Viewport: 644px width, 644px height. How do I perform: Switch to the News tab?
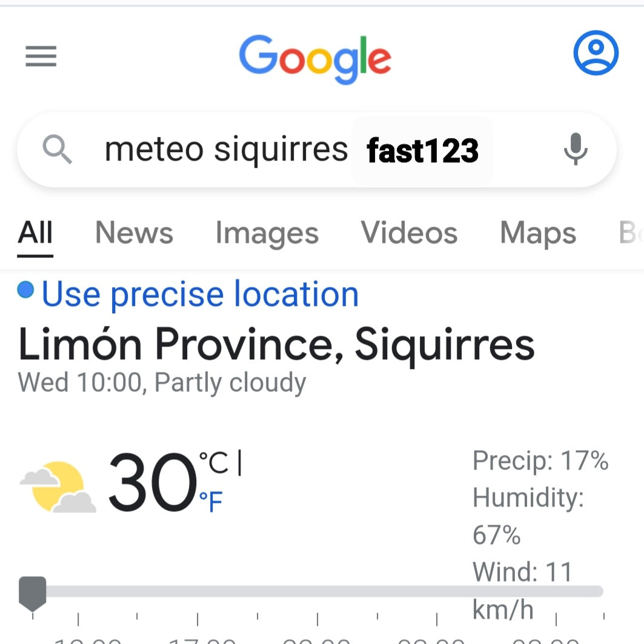point(134,233)
